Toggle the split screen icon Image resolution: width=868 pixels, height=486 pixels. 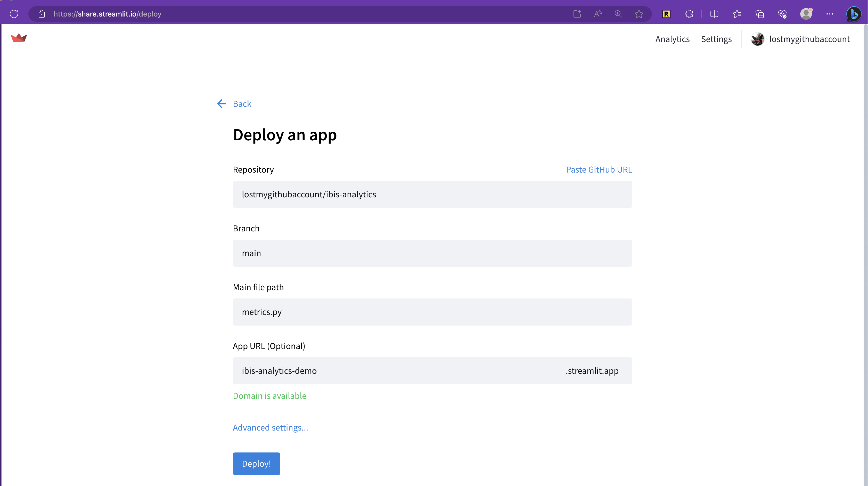[x=714, y=14]
